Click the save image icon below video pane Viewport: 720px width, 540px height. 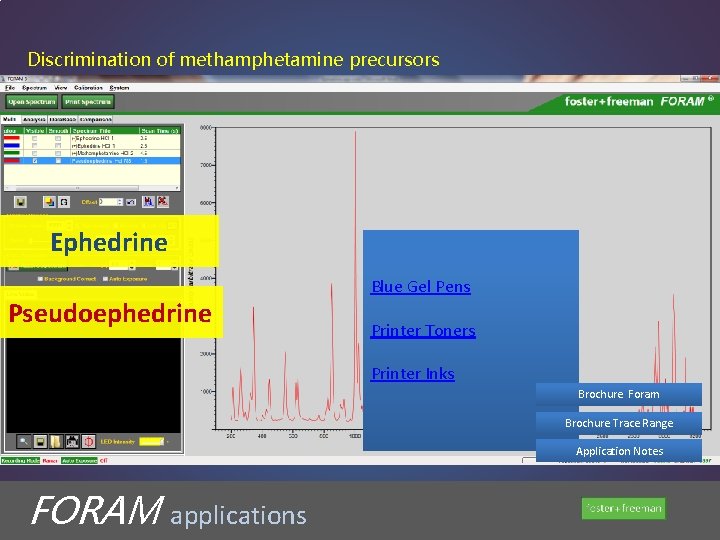coord(40,442)
